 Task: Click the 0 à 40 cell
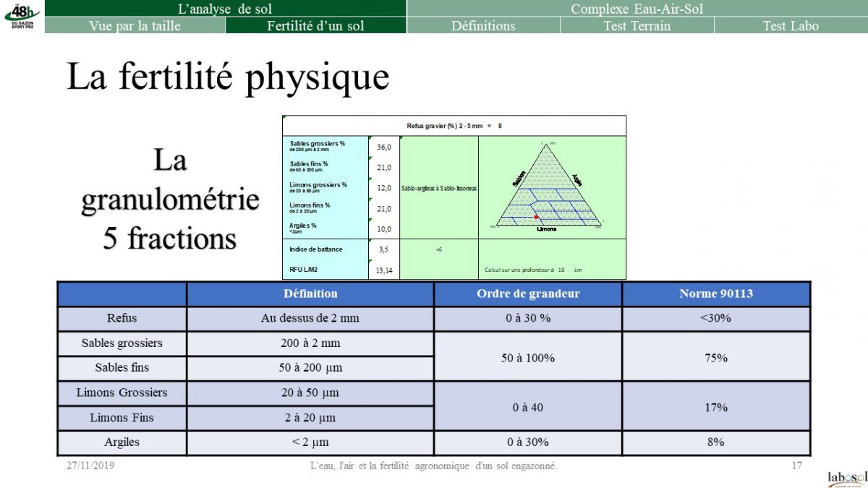(528, 407)
